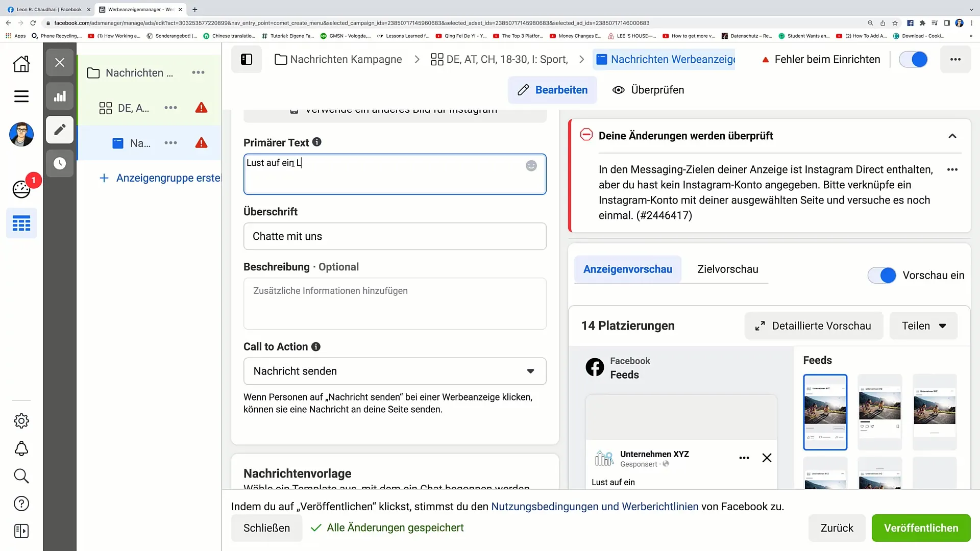This screenshot has height=551, width=980.
Task: Select the Anzeigenvorschau tab
Action: [x=628, y=269]
